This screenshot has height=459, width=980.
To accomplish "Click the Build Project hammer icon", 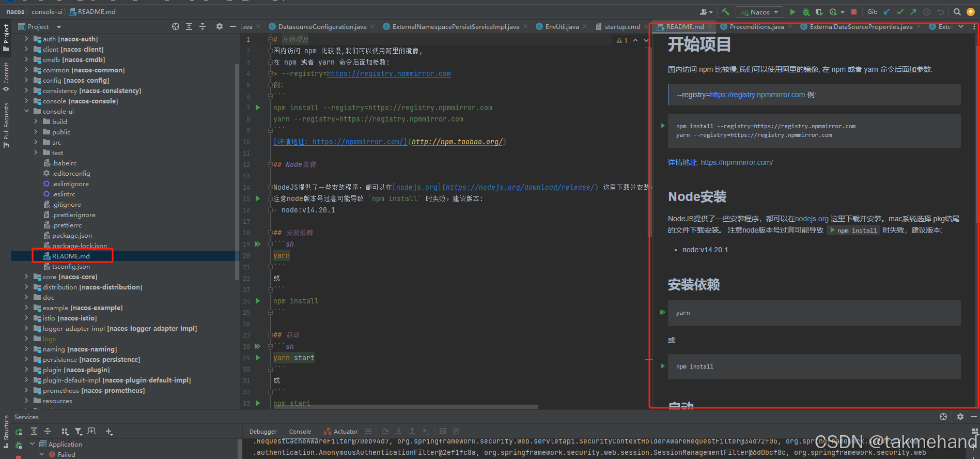I will coord(725,12).
